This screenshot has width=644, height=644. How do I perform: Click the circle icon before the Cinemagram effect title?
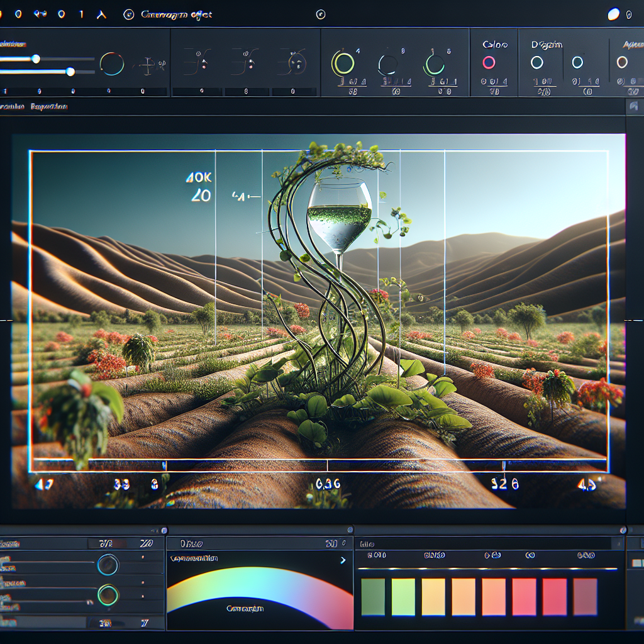tap(128, 15)
